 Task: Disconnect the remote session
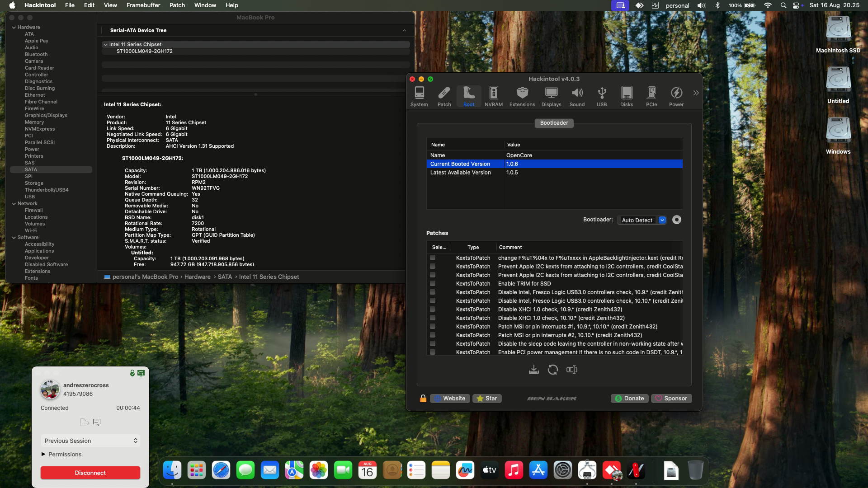click(x=90, y=473)
